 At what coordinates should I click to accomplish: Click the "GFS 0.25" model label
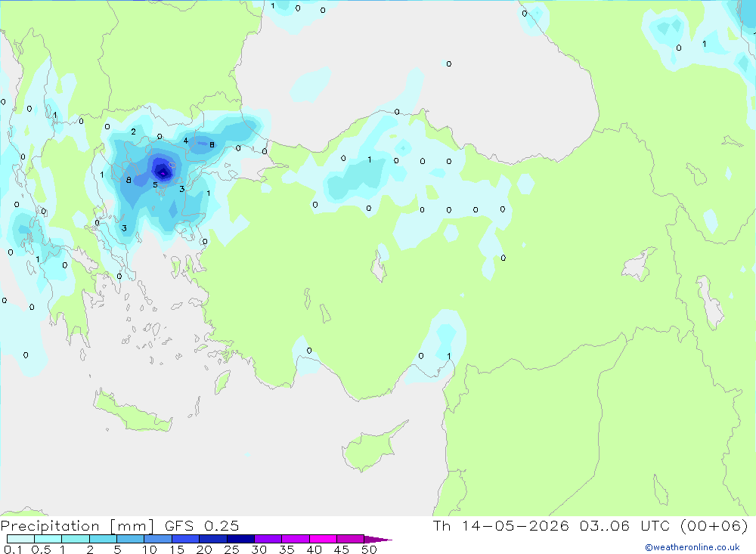point(202,525)
